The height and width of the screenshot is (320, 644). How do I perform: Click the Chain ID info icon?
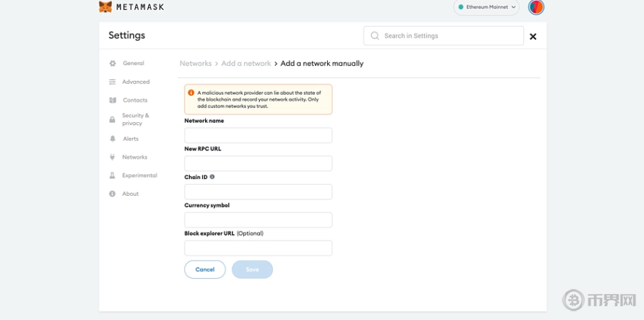point(212,177)
